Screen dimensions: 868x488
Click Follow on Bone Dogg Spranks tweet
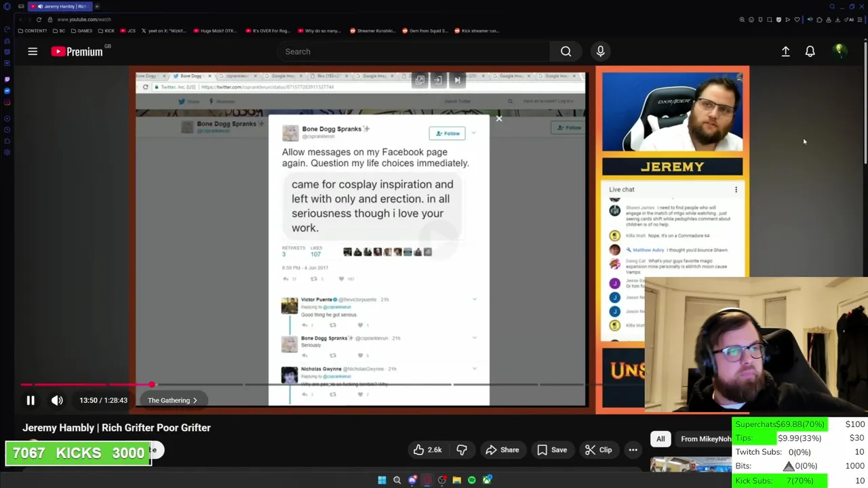(447, 134)
